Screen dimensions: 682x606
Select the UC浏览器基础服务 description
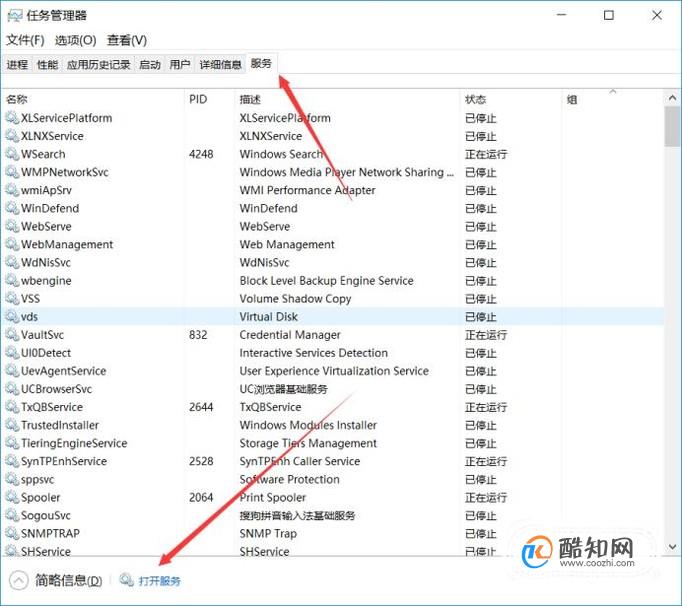283,389
